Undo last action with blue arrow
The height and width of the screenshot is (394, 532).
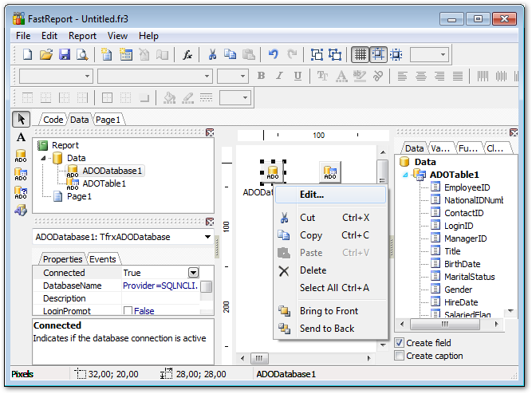(x=274, y=54)
